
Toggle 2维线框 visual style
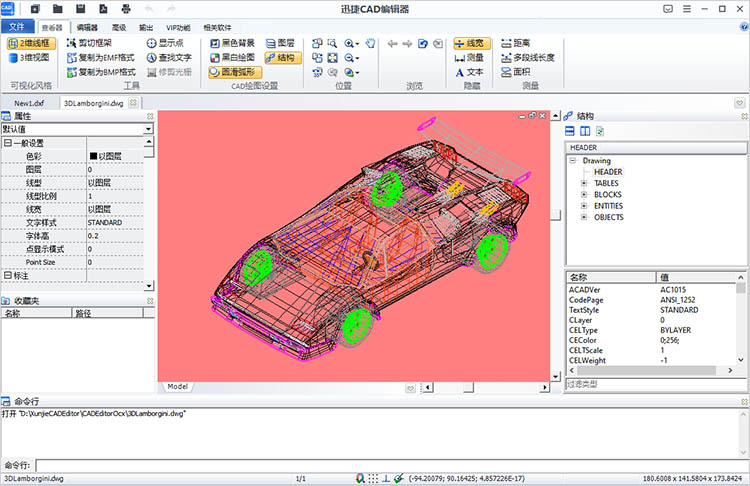(x=31, y=44)
